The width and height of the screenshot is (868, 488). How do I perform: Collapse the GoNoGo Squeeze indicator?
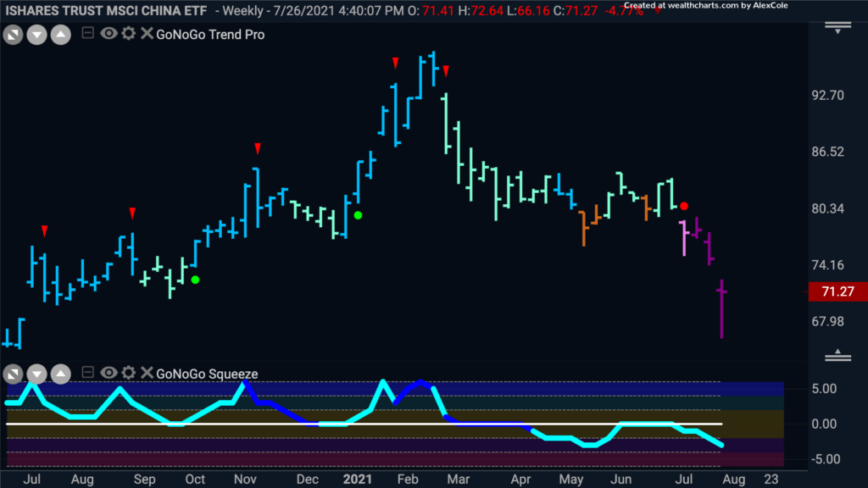pyautogui.click(x=87, y=372)
